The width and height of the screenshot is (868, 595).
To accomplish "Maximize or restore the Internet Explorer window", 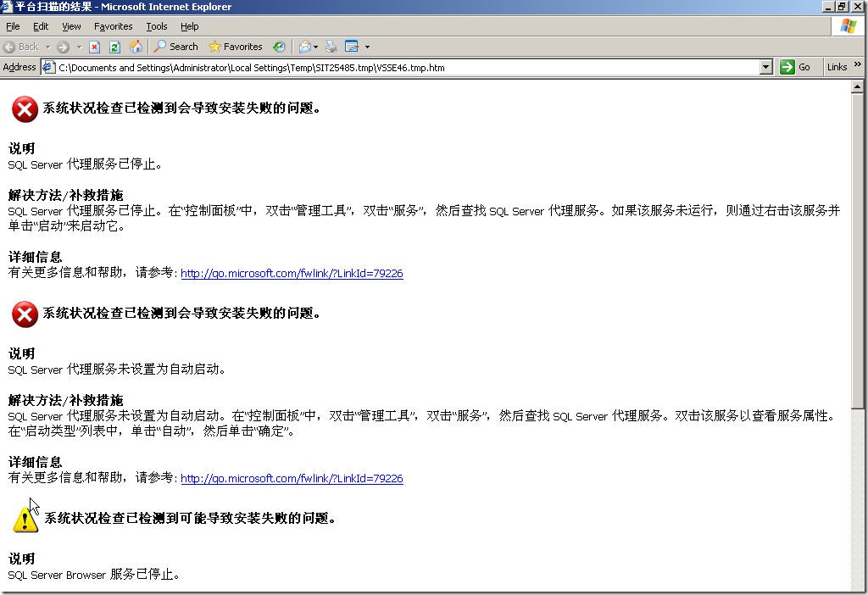I will [842, 7].
